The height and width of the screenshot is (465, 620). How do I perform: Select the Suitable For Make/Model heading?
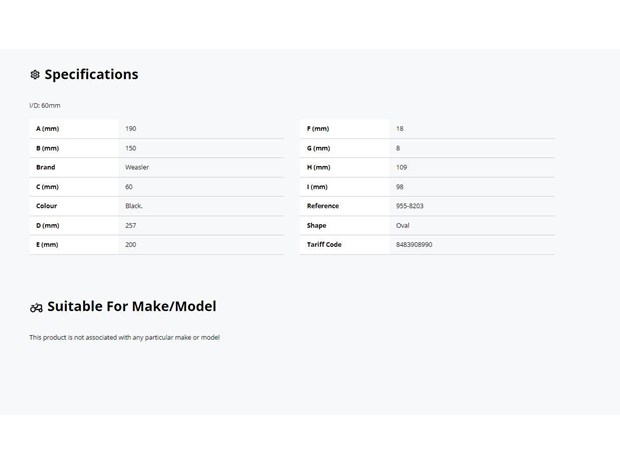tap(132, 306)
